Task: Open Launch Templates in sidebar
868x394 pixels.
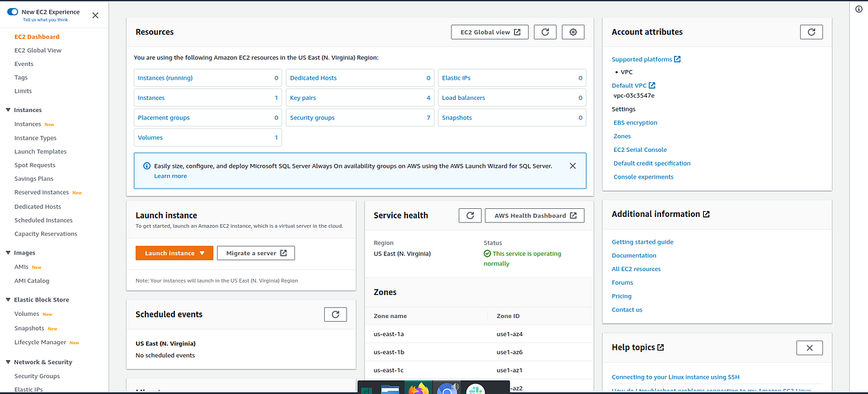Action: click(41, 152)
